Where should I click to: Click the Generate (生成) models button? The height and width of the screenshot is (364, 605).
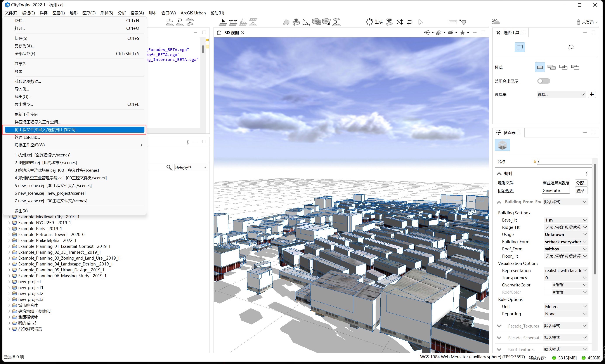tap(374, 22)
